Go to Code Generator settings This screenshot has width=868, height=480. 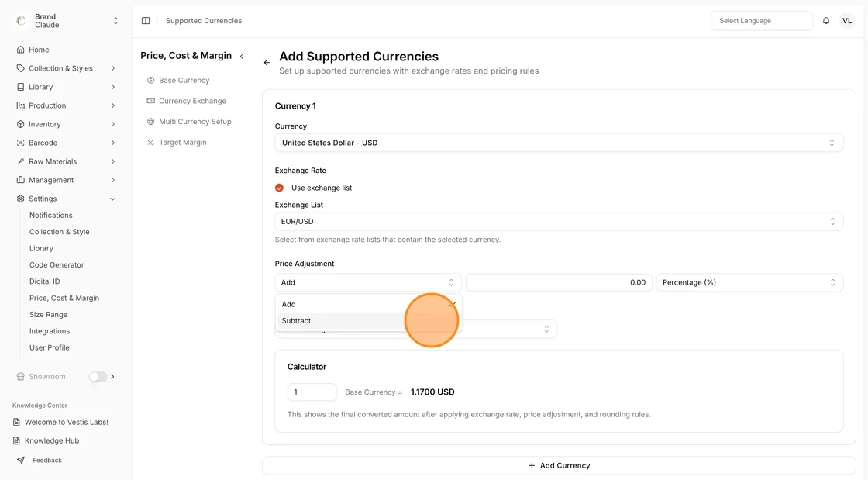(57, 265)
